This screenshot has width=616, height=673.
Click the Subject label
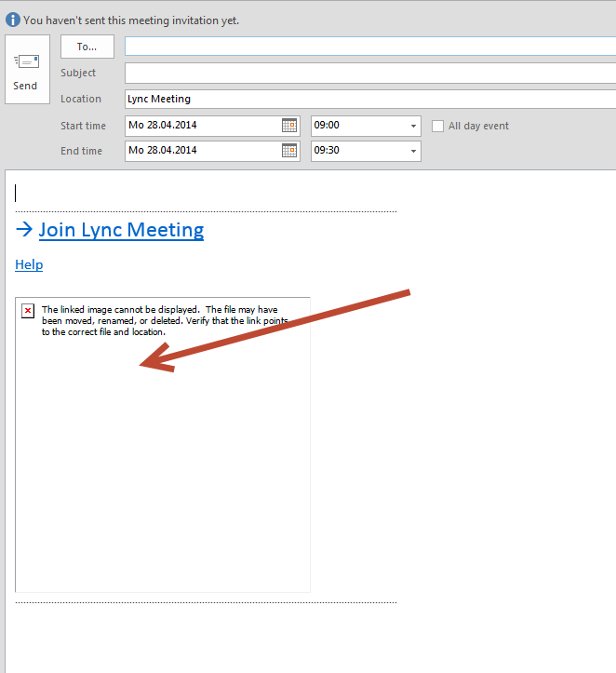pos(78,73)
